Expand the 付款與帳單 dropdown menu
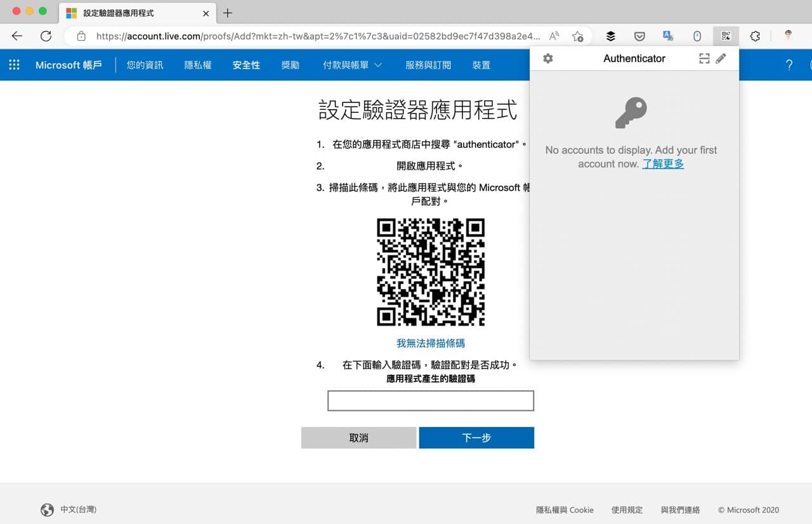 click(353, 65)
